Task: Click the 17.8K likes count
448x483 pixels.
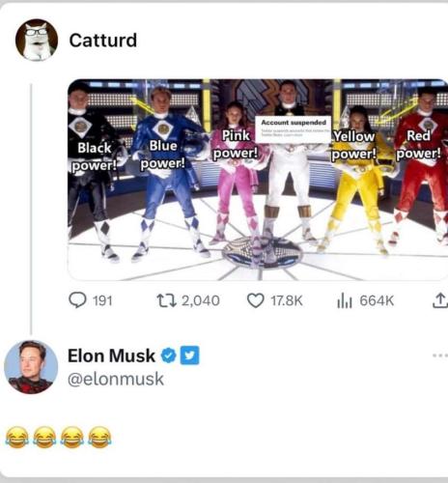Action: tap(287, 300)
